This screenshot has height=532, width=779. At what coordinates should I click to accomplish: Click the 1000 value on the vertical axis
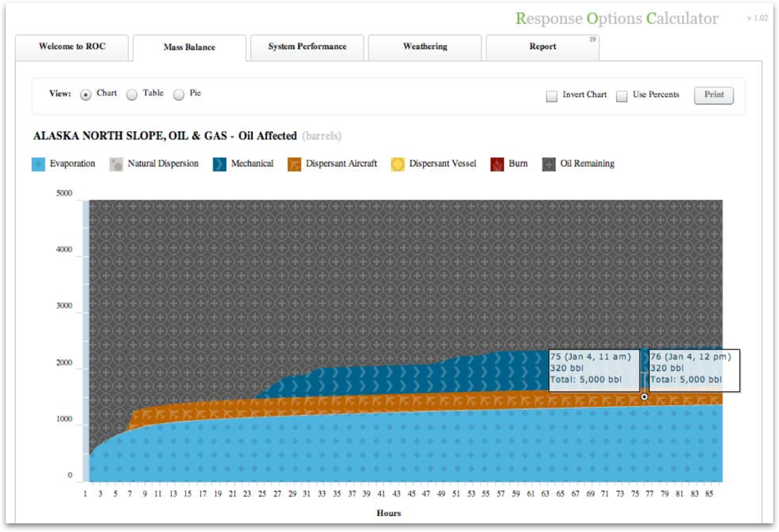[x=64, y=419]
